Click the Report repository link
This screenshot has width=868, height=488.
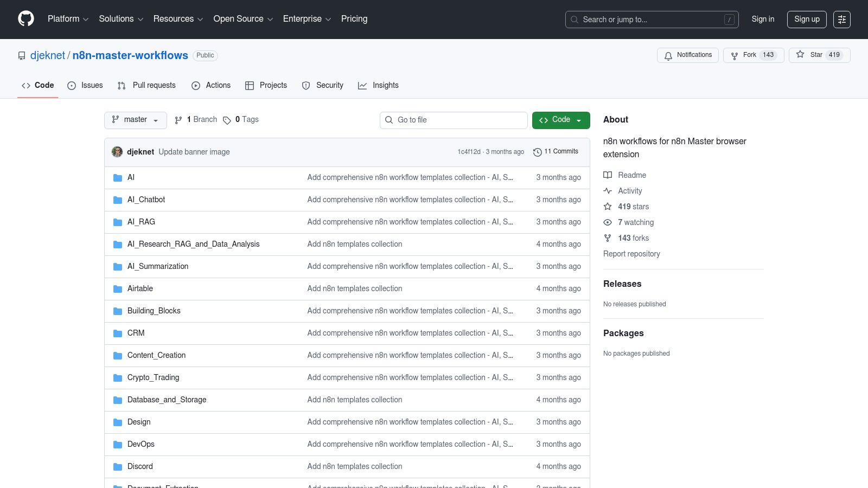631,254
